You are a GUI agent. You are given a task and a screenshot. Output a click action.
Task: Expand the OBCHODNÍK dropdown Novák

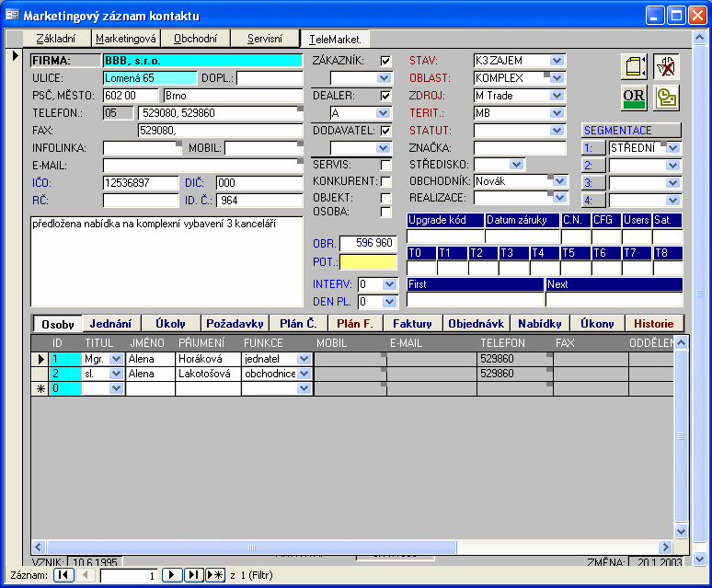(x=559, y=181)
